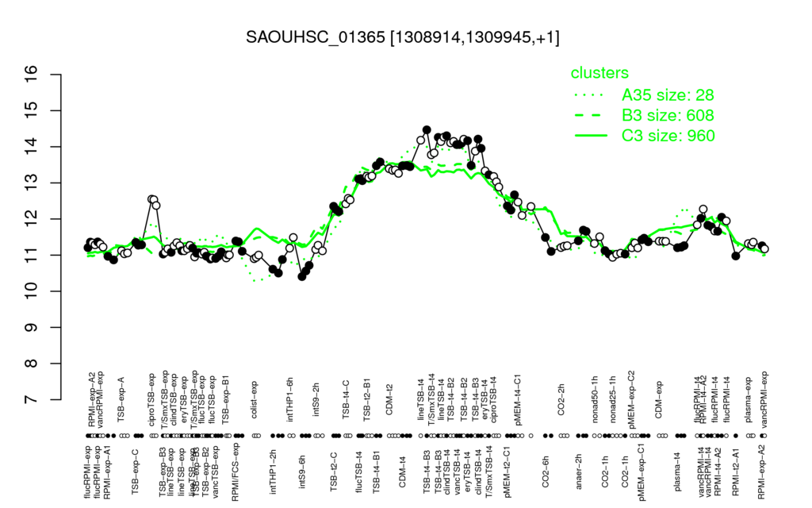This screenshot has height=508, width=812.
Task: Click the intS9-6h x-axis label
Action: coord(303,471)
